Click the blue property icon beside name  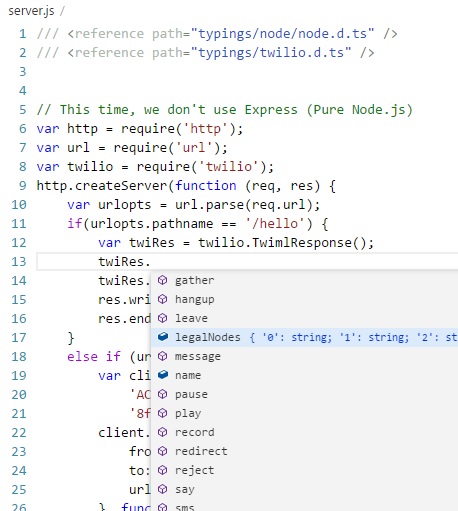162,375
